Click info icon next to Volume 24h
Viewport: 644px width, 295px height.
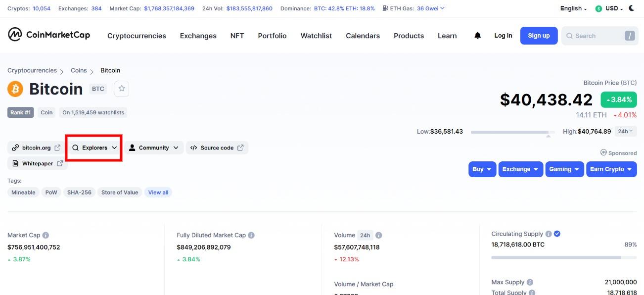pyautogui.click(x=378, y=236)
